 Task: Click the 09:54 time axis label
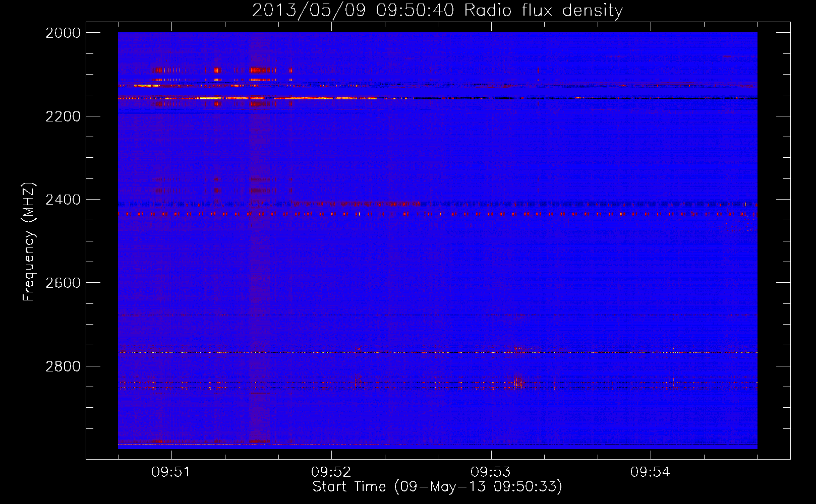coord(651,472)
